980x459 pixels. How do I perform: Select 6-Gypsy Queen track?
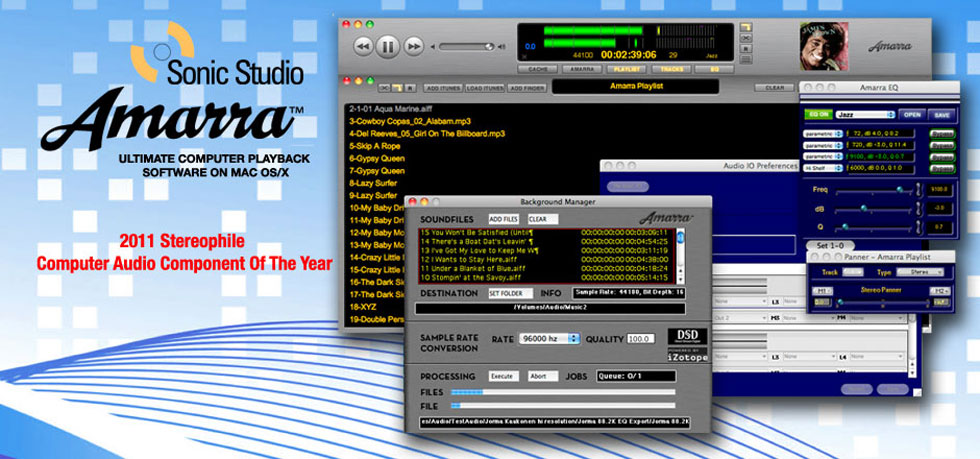coord(377,159)
